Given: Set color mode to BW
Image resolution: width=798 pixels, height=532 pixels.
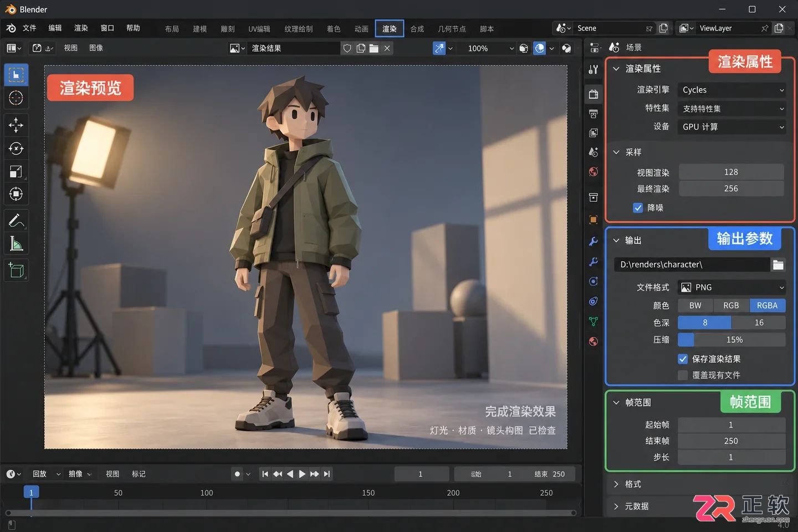Looking at the screenshot, I should click(x=695, y=305).
